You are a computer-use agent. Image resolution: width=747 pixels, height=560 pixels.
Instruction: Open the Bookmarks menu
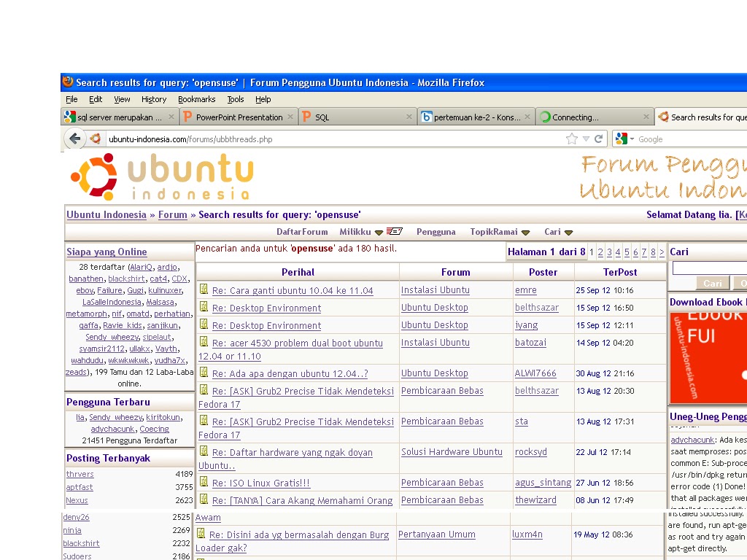click(197, 99)
